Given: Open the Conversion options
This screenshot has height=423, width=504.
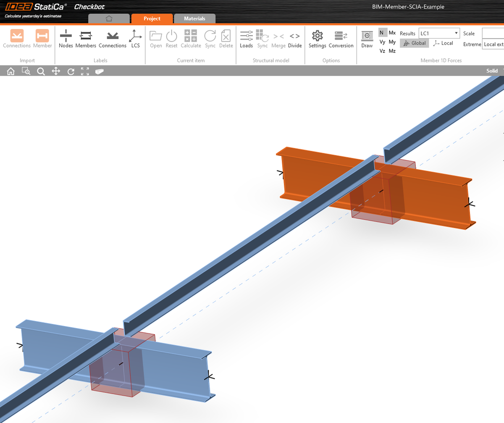Looking at the screenshot, I should click(340, 39).
